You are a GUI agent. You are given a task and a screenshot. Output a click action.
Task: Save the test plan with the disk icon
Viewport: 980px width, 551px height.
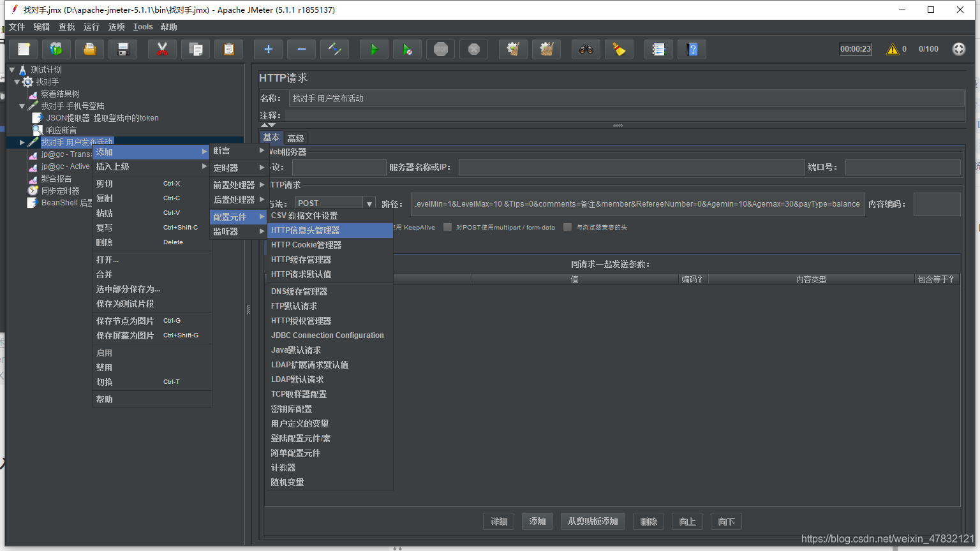pyautogui.click(x=123, y=49)
